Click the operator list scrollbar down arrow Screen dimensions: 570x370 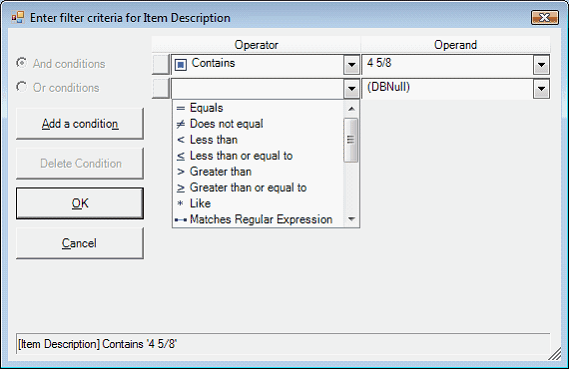pos(351,219)
